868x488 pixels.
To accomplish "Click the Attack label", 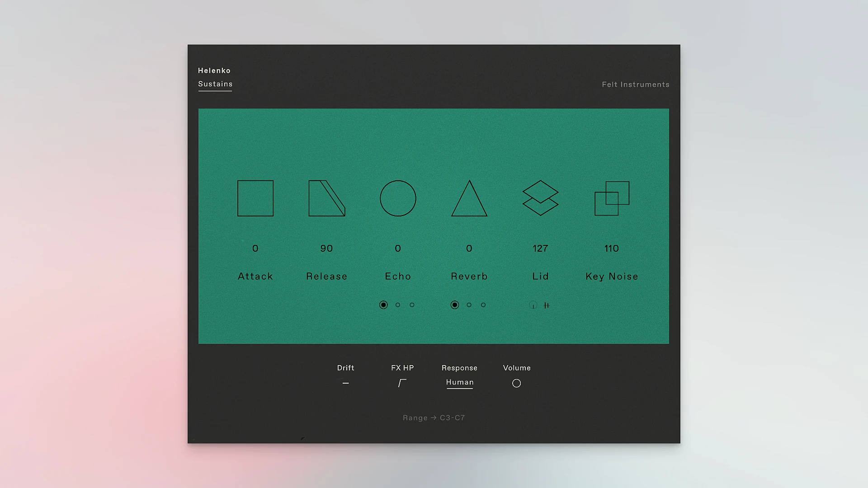I will pos(255,277).
